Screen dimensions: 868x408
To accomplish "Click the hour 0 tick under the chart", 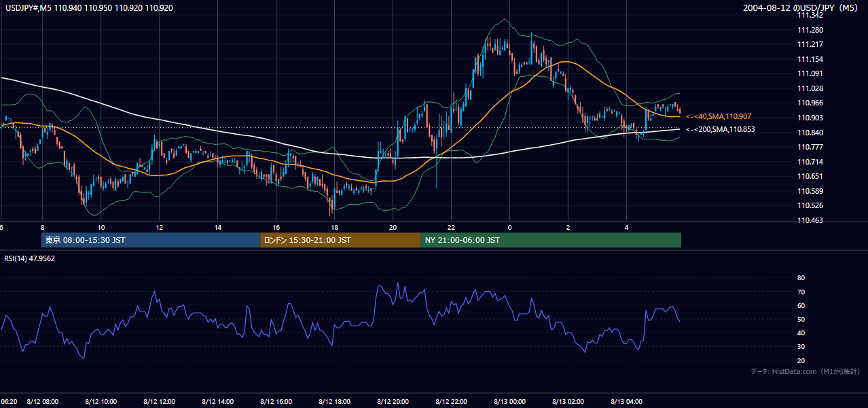I will tap(509, 227).
